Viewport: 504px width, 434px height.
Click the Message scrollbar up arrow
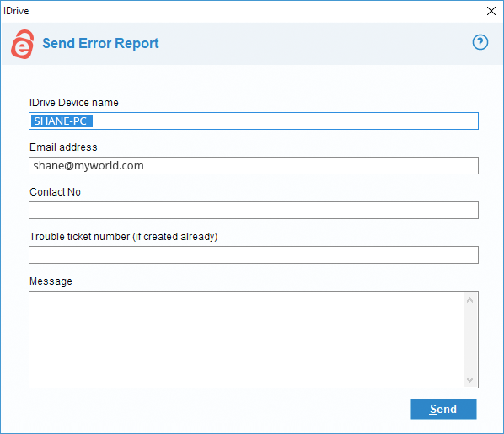(x=469, y=300)
